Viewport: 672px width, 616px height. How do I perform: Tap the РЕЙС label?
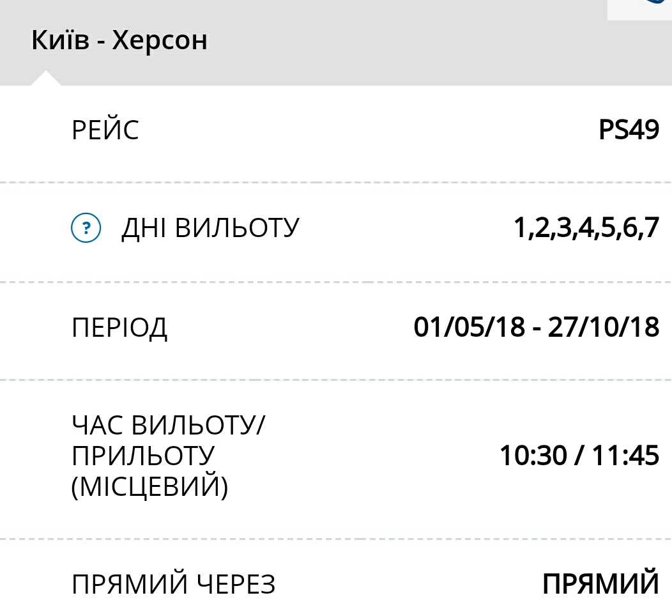pos(105,131)
